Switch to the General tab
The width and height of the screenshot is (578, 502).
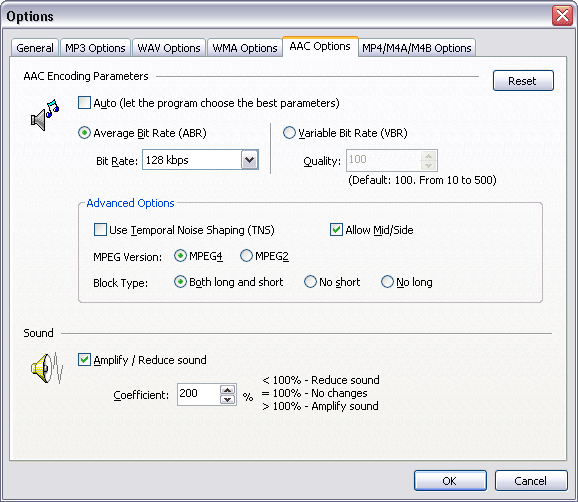(x=35, y=48)
